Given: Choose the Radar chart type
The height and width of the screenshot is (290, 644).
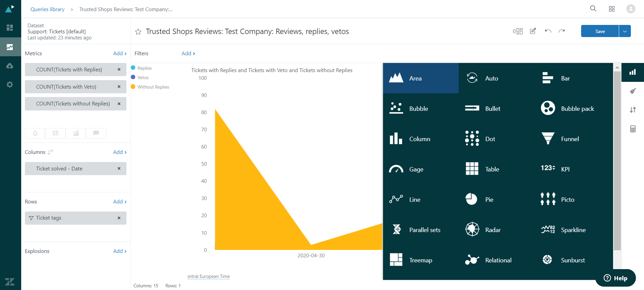Looking at the screenshot, I should click(496, 230).
